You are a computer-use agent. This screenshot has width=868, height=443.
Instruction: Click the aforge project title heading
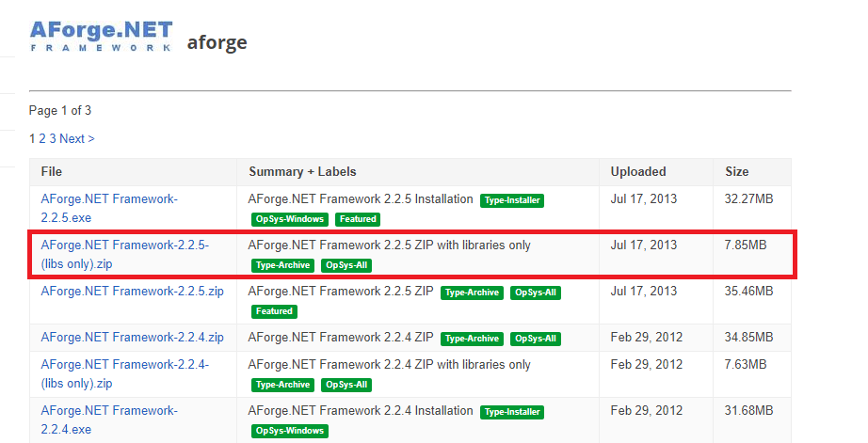tap(217, 42)
